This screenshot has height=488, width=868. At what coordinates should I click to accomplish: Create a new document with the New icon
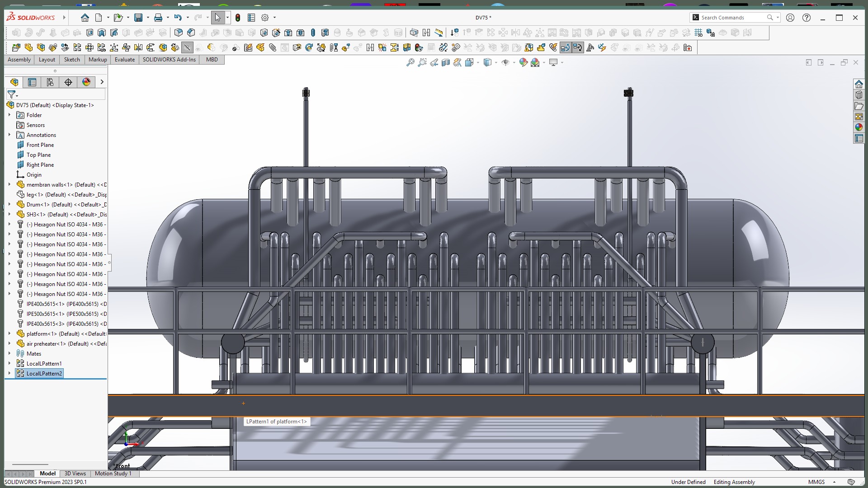pyautogui.click(x=99, y=18)
